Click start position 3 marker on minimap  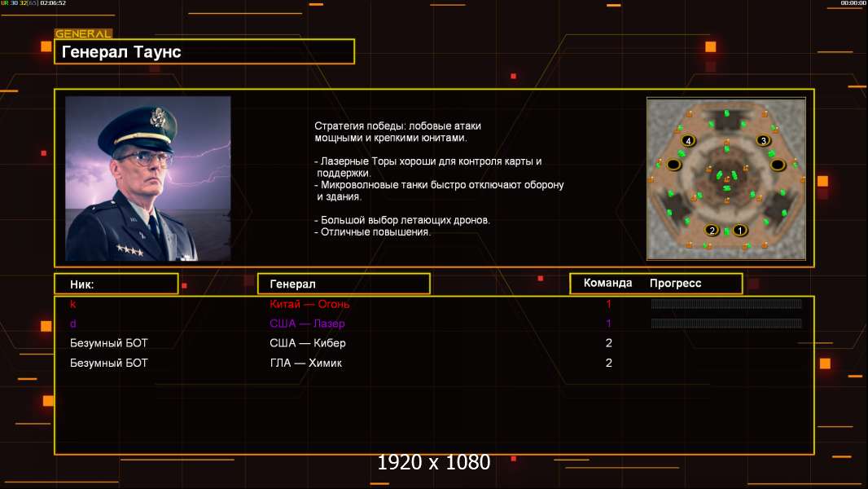(764, 141)
